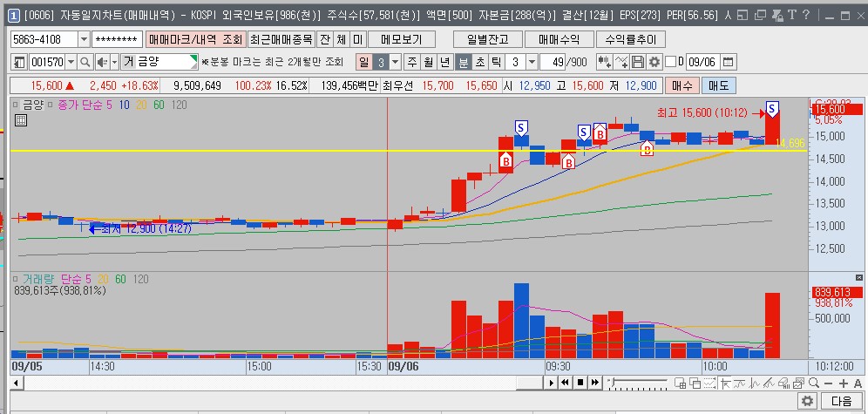Click the horizontal scrollbar left arrow
Viewport: 868px width, 414px height.
(15, 383)
